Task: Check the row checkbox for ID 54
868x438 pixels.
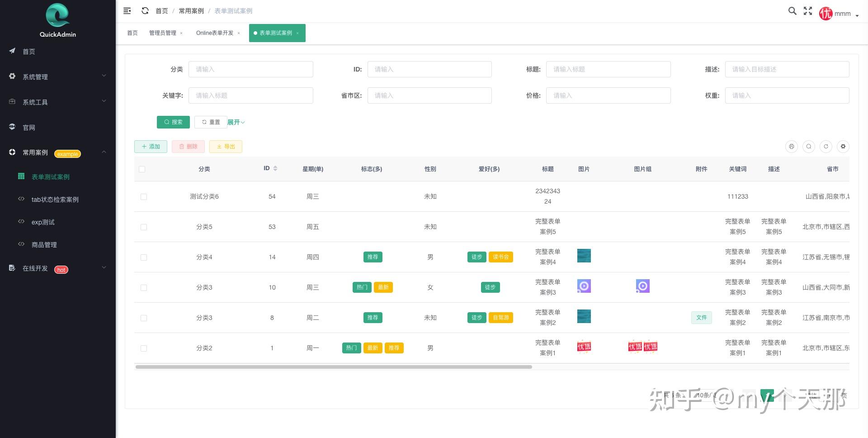Action: tap(144, 197)
